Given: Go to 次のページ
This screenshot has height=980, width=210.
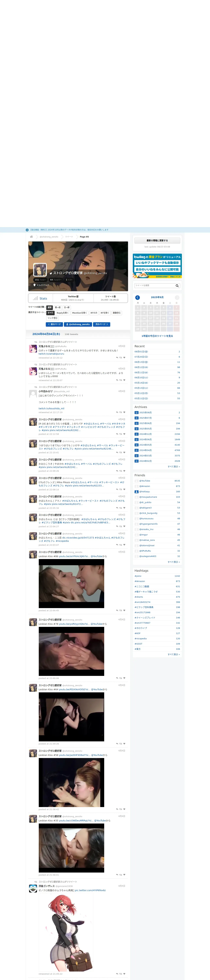Looking at the screenshot, I should click(102, 325).
